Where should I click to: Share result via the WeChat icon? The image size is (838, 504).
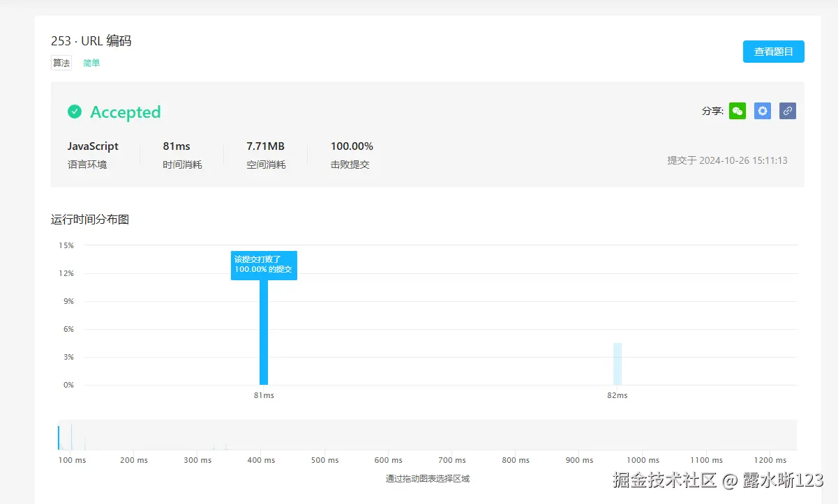(738, 111)
